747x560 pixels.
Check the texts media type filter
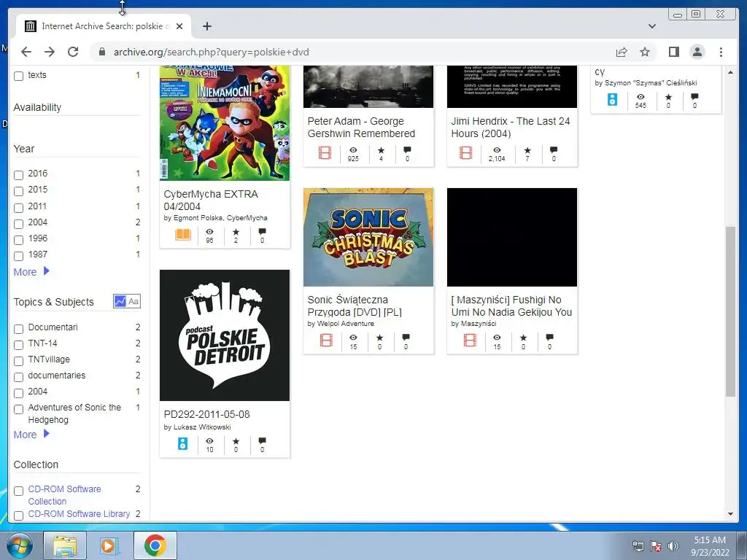coord(18,76)
